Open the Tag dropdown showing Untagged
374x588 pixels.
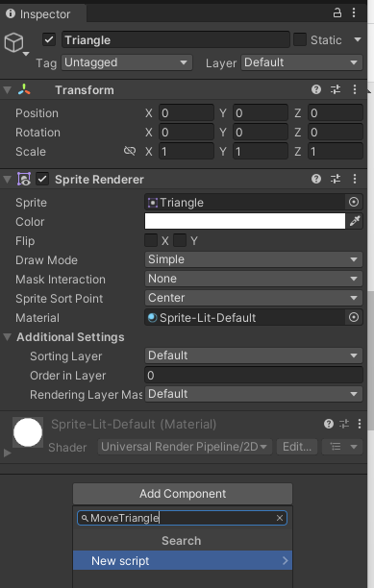point(127,62)
